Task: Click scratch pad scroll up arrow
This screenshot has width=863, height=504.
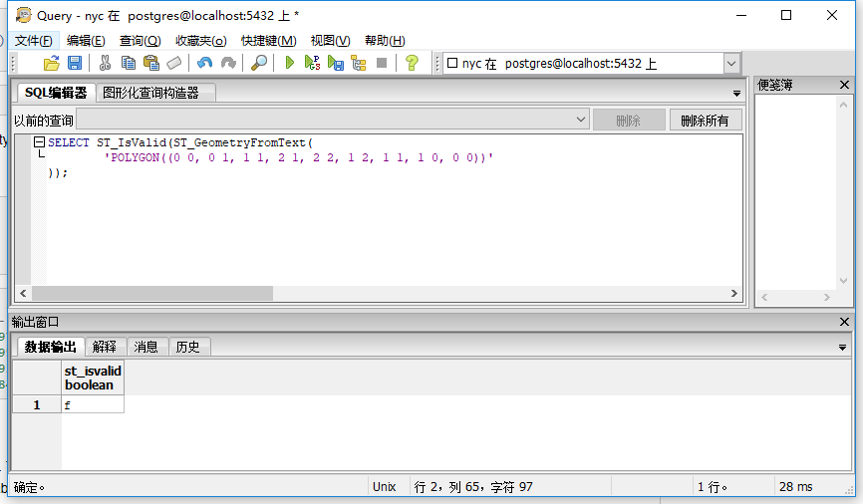Action: (x=843, y=104)
